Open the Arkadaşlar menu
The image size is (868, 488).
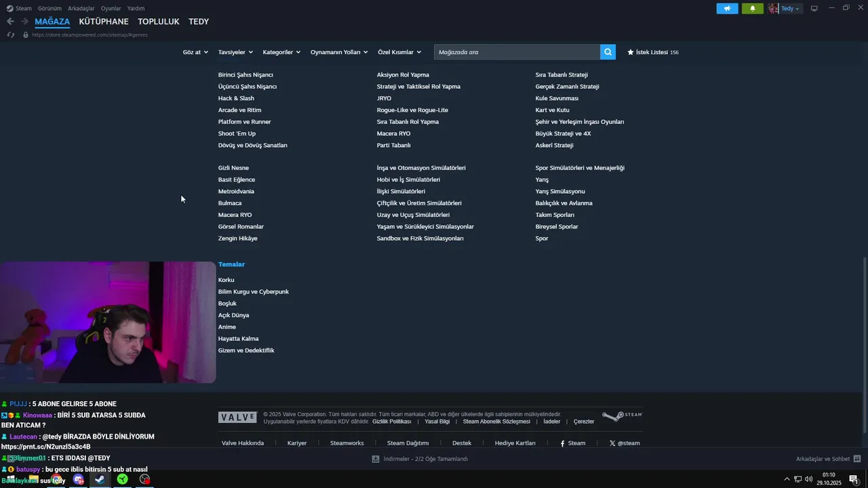coord(81,8)
